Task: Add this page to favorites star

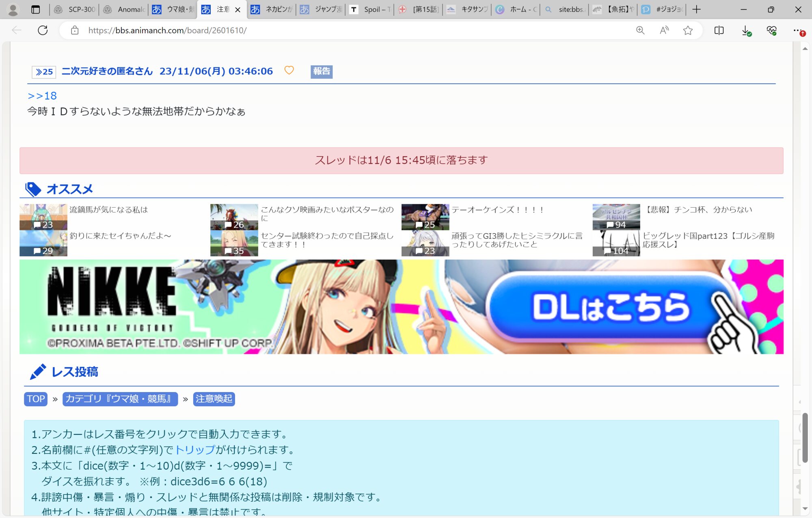Action: (688, 30)
